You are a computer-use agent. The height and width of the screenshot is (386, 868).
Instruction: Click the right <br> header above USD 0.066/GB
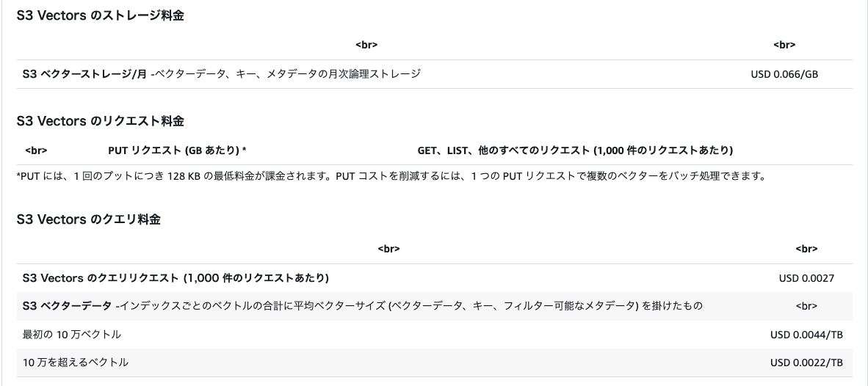point(784,45)
